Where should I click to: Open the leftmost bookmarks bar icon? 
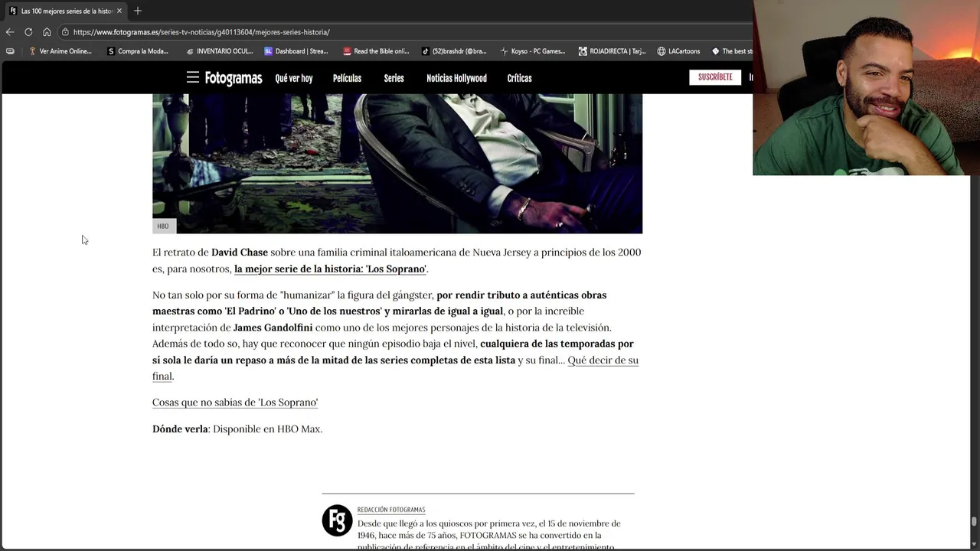(x=10, y=51)
